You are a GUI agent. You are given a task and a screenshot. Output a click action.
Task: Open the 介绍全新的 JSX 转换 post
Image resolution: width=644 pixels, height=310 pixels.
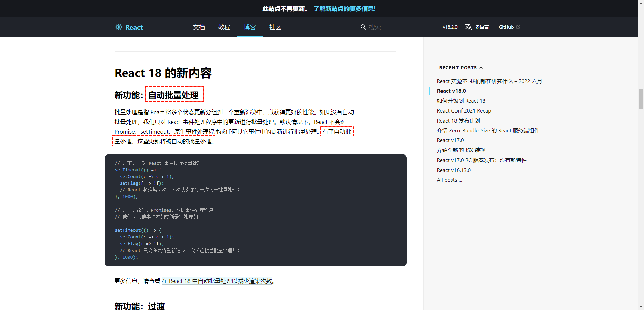coord(461,150)
